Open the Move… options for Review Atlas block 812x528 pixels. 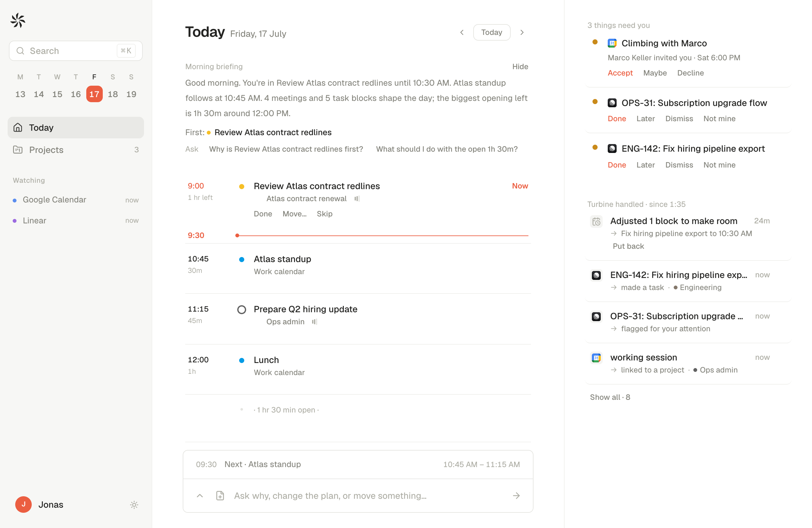(x=294, y=214)
